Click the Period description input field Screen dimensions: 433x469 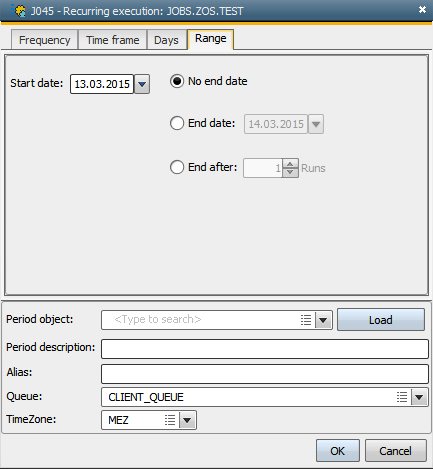click(265, 349)
